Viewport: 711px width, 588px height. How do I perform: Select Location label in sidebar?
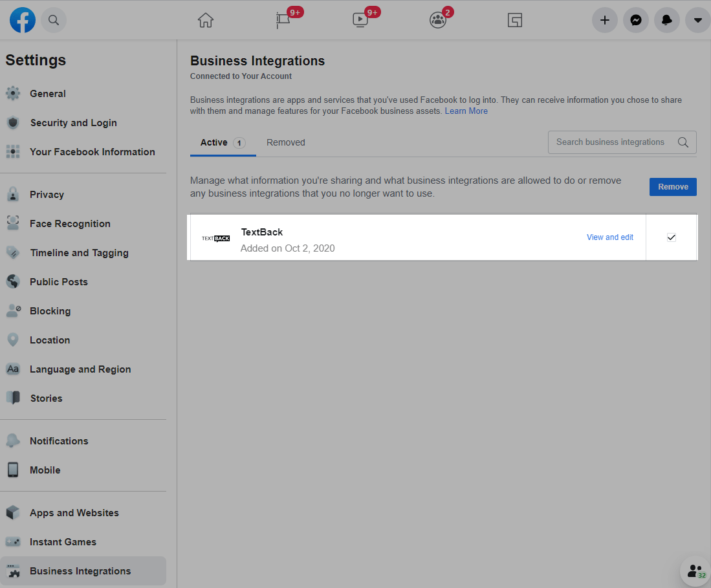[x=50, y=340]
